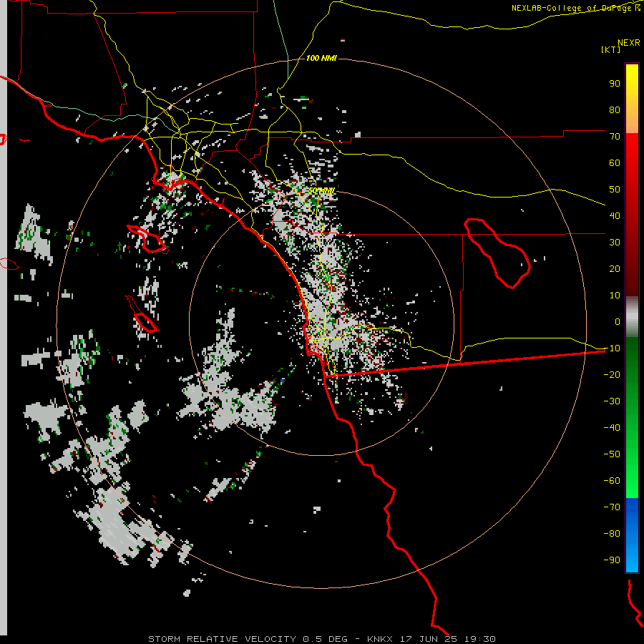Click the -60 value on velocity scale
The image size is (644, 644).
pos(612,481)
